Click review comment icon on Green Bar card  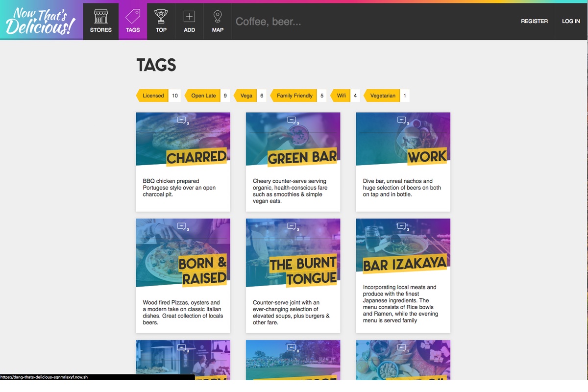tap(292, 120)
